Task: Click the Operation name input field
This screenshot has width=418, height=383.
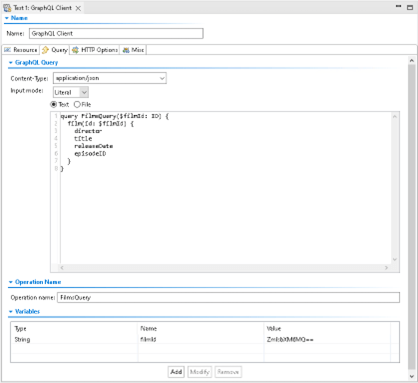Action: pyautogui.click(x=228, y=297)
